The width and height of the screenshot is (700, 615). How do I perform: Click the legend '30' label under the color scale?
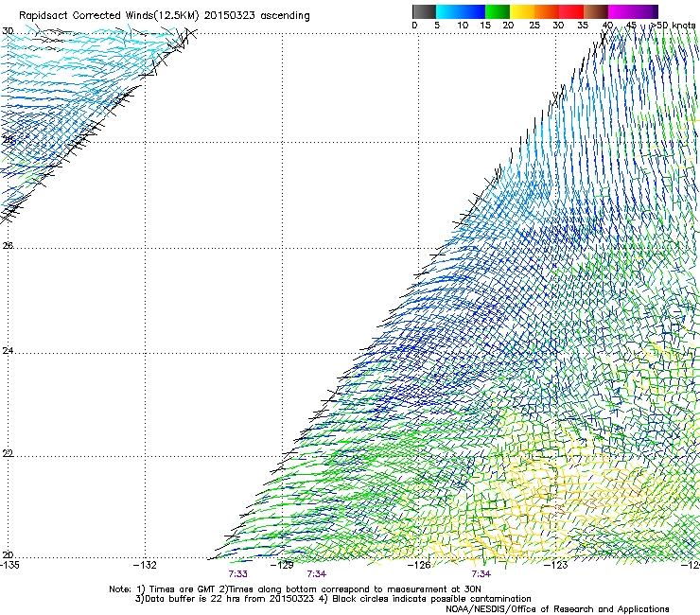point(558,26)
